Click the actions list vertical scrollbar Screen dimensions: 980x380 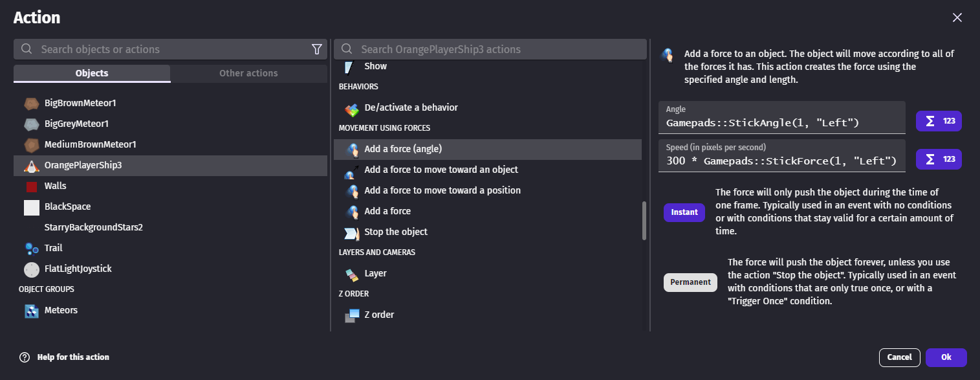tap(644, 220)
